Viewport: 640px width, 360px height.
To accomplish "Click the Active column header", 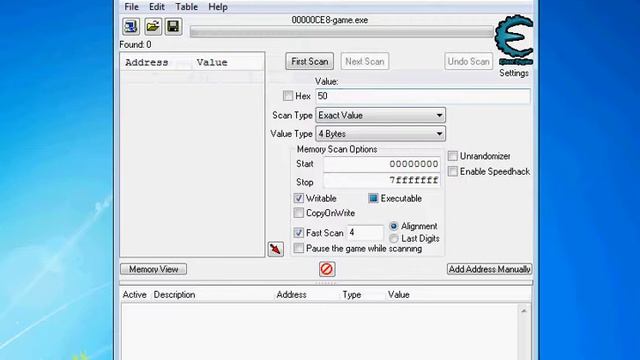I will click(x=135, y=295).
